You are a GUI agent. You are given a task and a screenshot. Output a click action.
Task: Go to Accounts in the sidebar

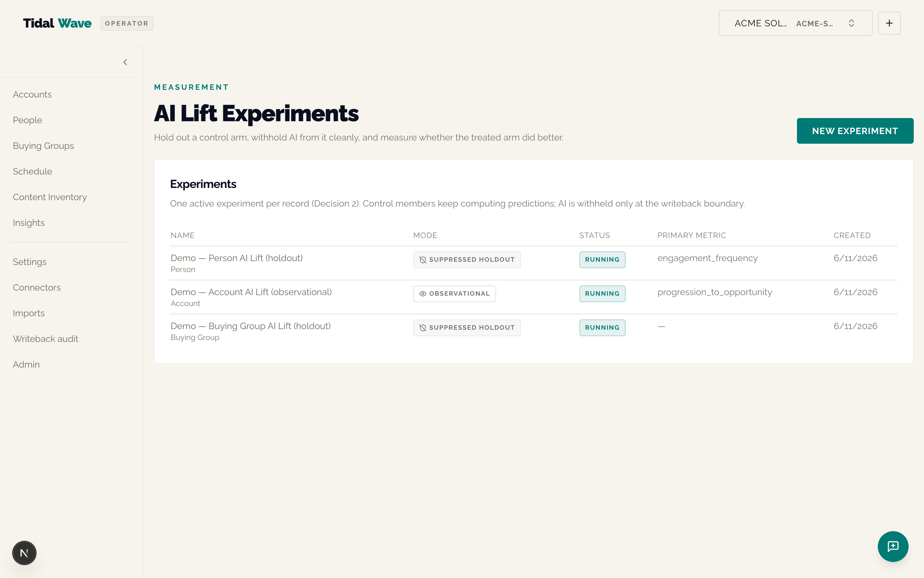pos(32,94)
